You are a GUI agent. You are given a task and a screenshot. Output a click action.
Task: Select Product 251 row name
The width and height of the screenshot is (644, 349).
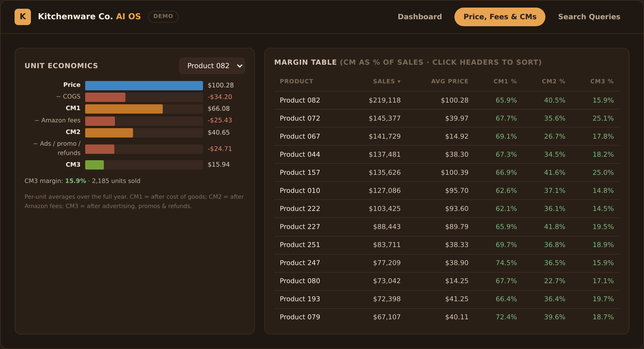click(300, 245)
